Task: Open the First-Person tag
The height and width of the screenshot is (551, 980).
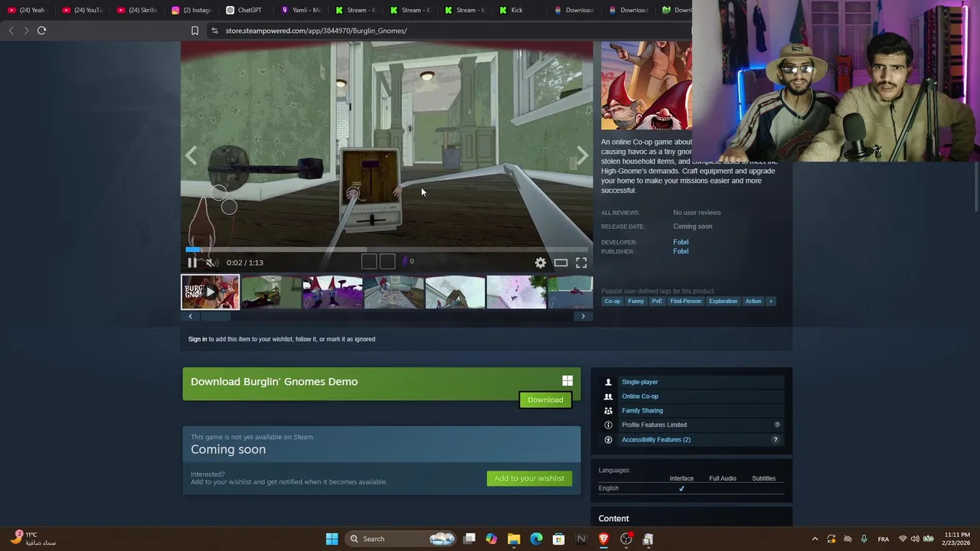Action: tap(685, 301)
